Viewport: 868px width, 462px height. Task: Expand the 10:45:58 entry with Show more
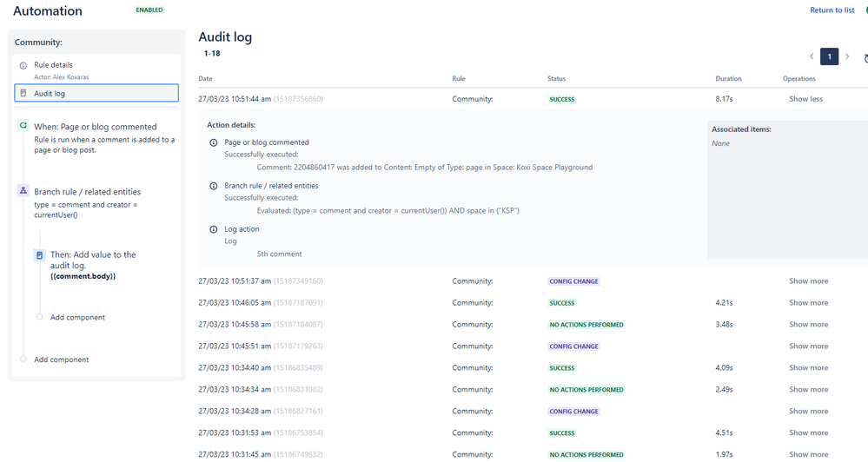[x=809, y=324]
